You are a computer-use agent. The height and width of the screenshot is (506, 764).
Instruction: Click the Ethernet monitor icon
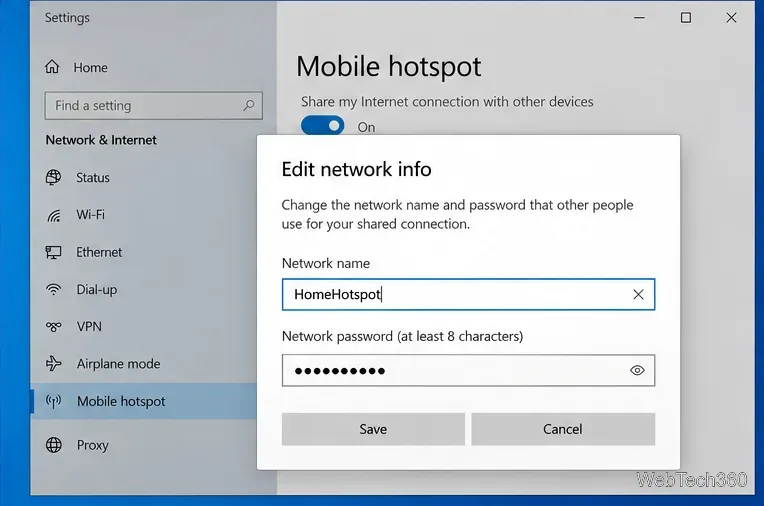(53, 252)
